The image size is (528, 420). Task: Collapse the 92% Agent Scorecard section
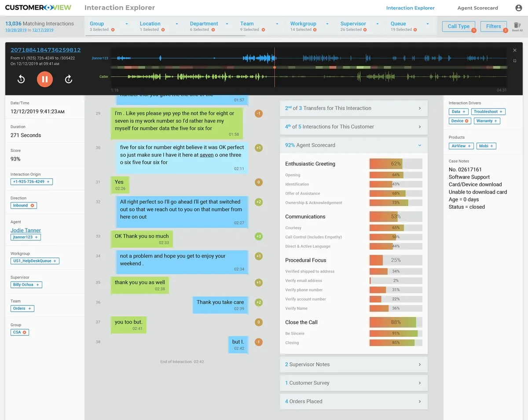pos(354,145)
